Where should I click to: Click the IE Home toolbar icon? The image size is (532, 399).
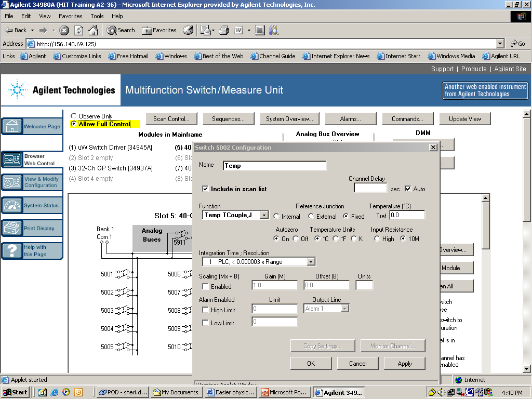(x=93, y=30)
